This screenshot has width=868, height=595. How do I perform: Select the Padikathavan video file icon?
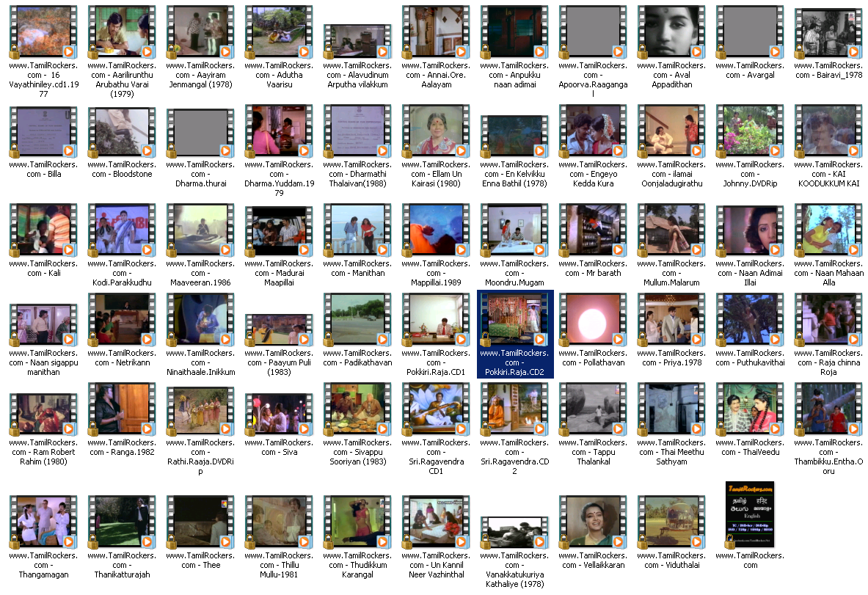click(357, 320)
